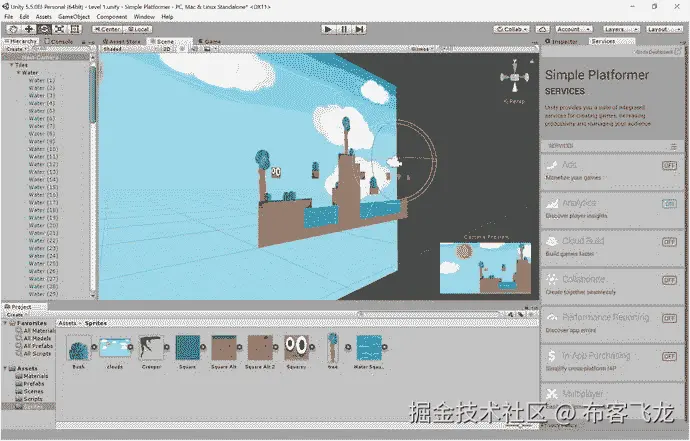Turn on the Cloud Build toggle
Image resolution: width=690 pixels, height=441 pixels.
coord(669,242)
